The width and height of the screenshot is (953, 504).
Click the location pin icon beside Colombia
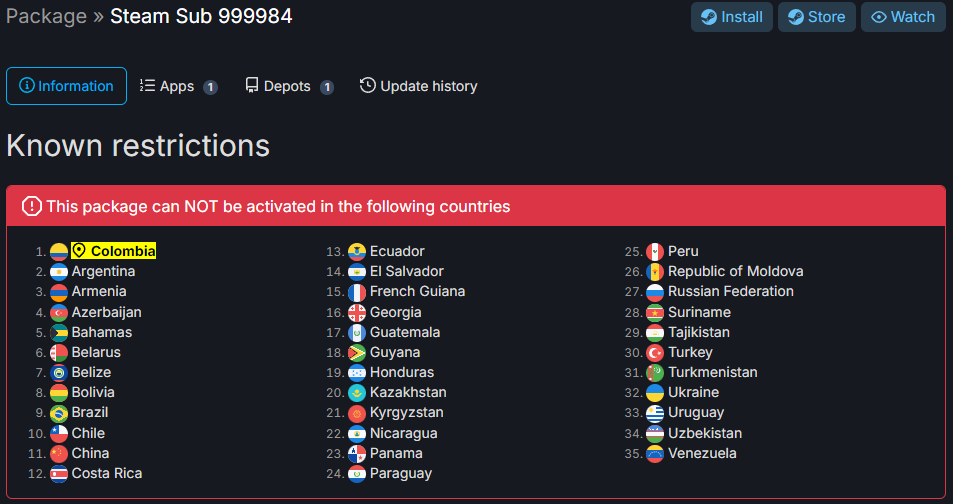(79, 250)
